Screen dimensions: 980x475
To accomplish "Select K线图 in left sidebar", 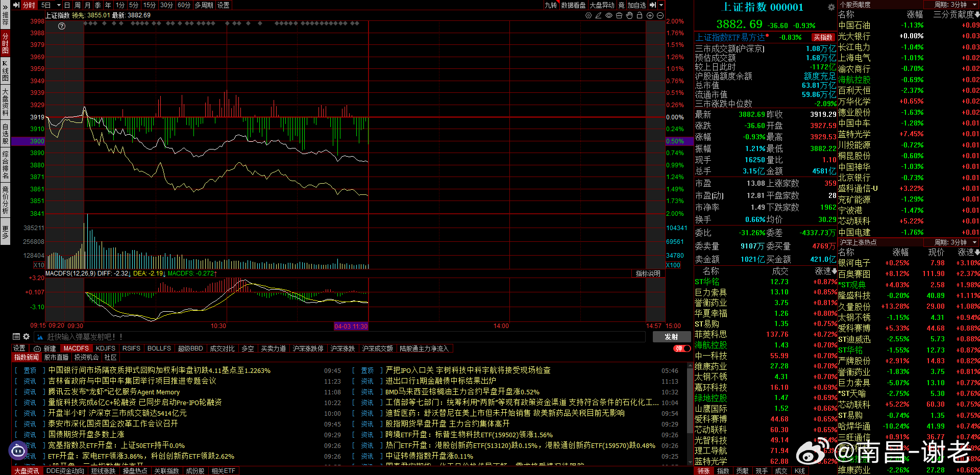I will 5,71.
